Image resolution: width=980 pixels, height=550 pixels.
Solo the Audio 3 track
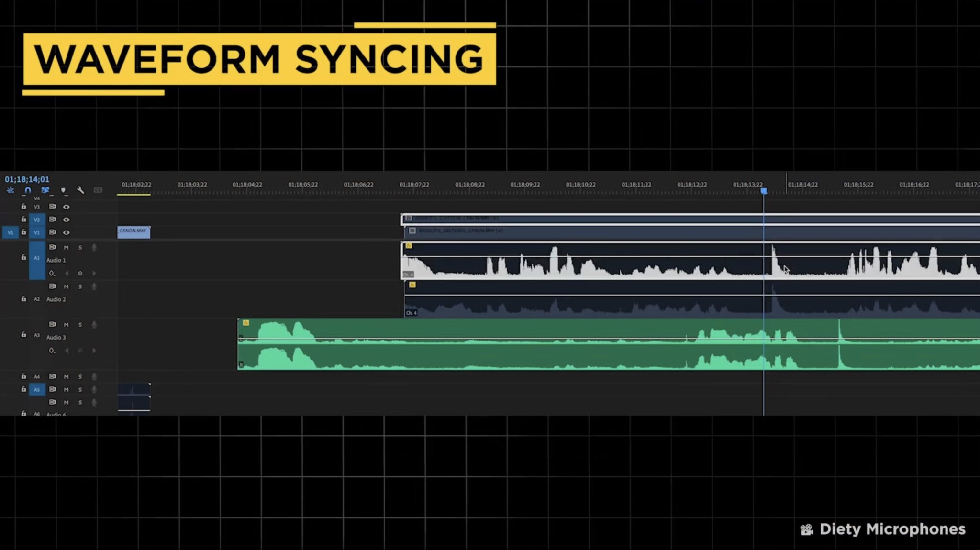pos(79,325)
